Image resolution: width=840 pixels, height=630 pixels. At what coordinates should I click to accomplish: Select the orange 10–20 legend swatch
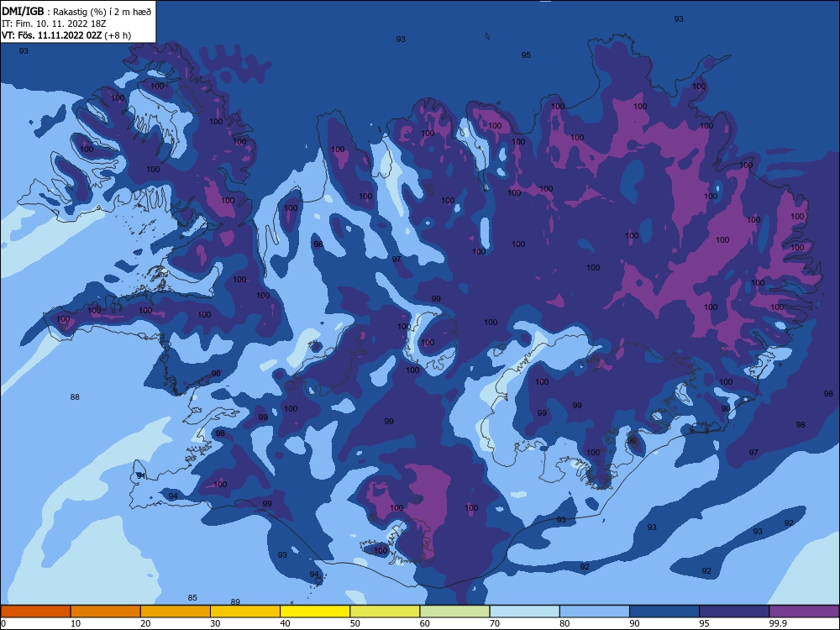[x=106, y=612]
